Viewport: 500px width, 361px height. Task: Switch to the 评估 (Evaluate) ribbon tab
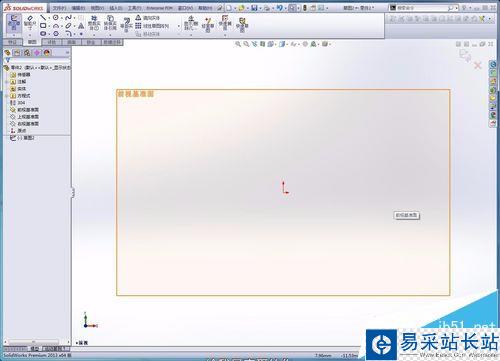click(x=52, y=42)
